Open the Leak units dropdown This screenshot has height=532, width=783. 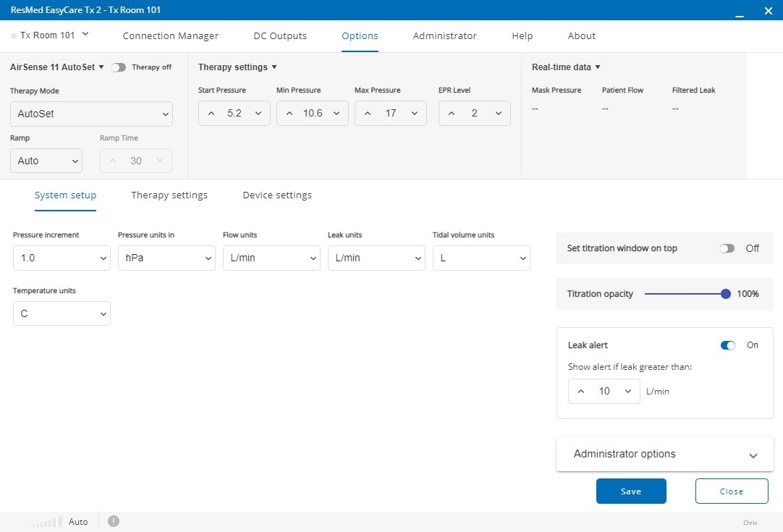376,258
